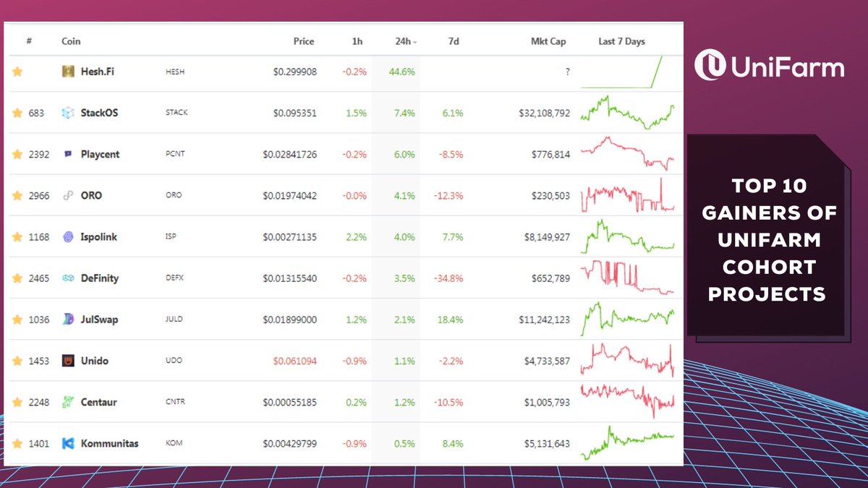Screen dimensions: 868x488
Task: Open the Hesh.Fi coin page link
Action: click(96, 72)
